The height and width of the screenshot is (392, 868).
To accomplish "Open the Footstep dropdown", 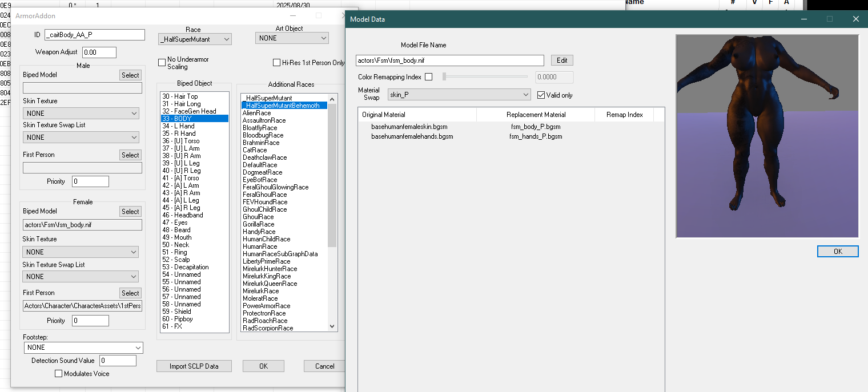I will [x=83, y=347].
